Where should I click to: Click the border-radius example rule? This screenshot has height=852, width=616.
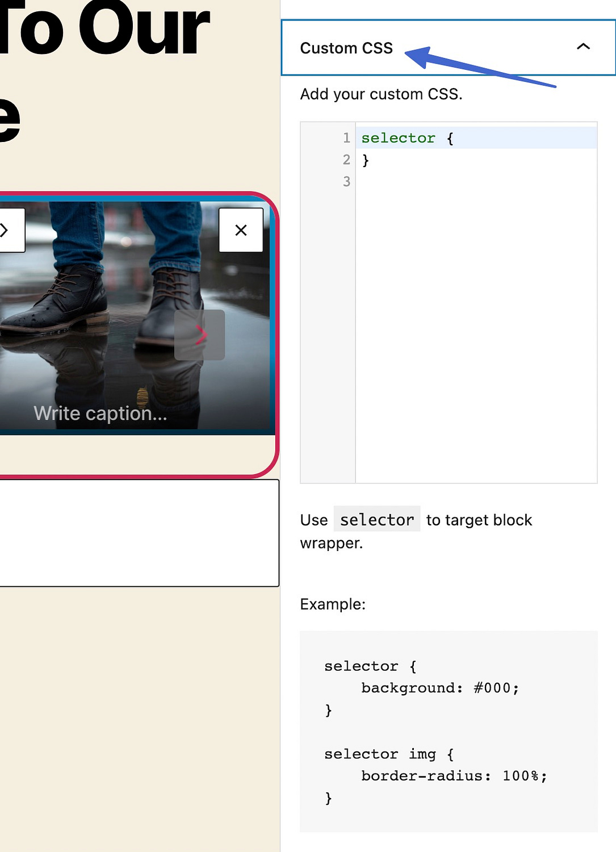453,775
